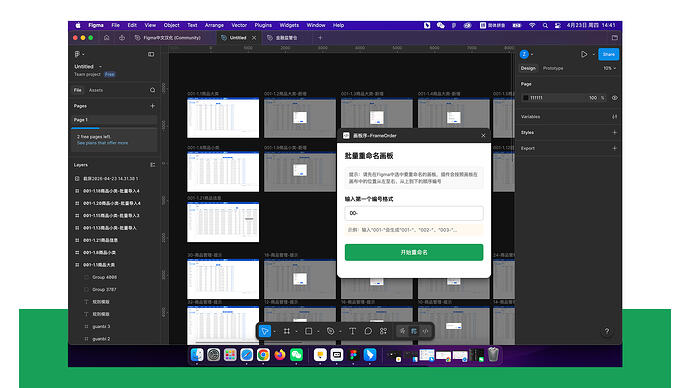Switch to Dev Mode in bottom toolbar

point(426,331)
